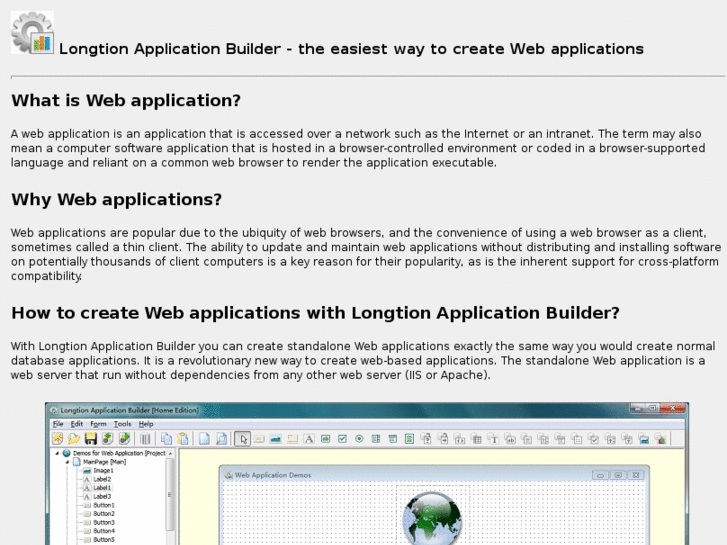Click the 'Why Web applications?' heading
The image size is (727, 545).
pos(116,199)
